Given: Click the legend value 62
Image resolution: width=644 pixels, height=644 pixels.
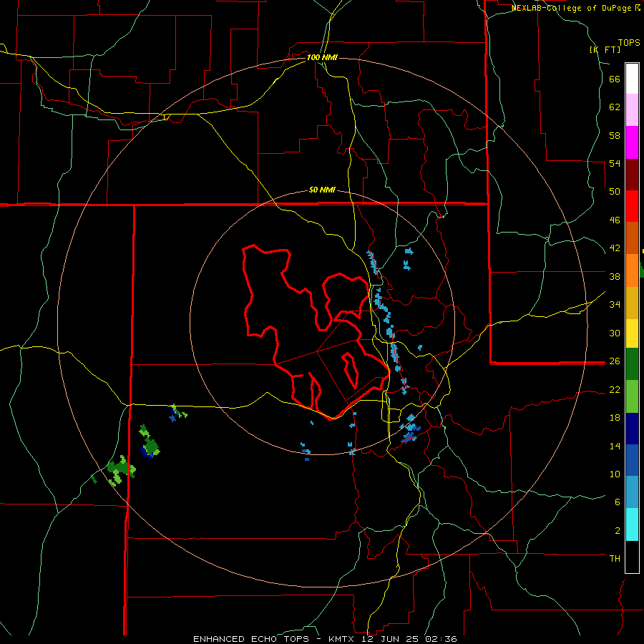Looking at the screenshot, I should [x=615, y=107].
